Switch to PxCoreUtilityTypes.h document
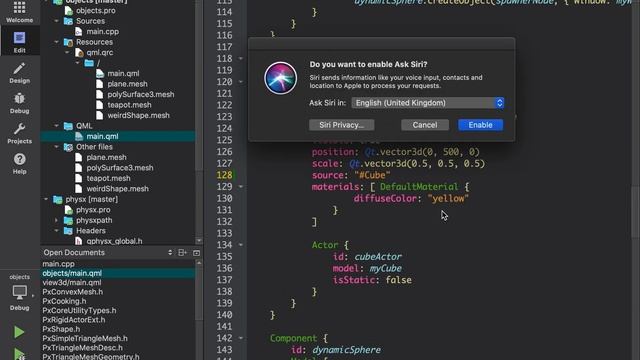This screenshot has width=640, height=360. [x=79, y=311]
